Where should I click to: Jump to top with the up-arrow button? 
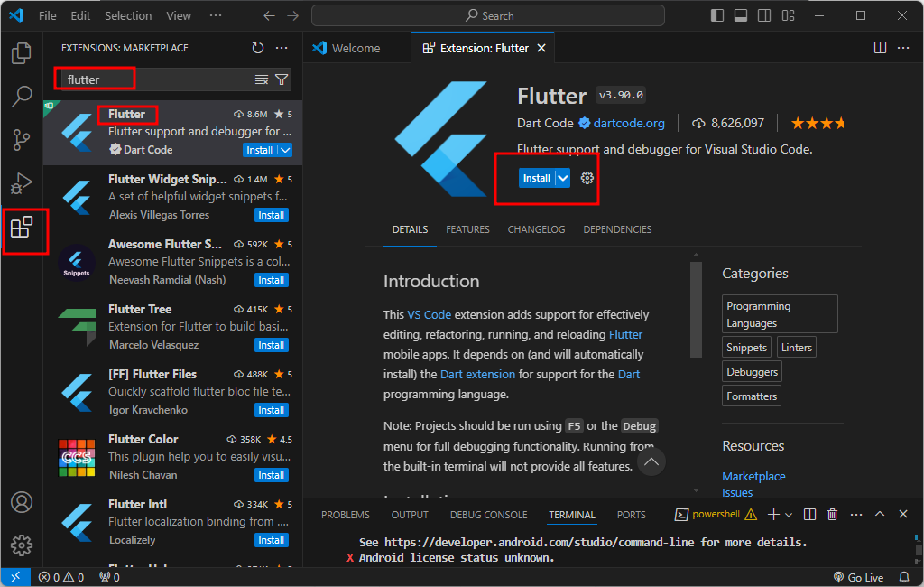pos(651,462)
